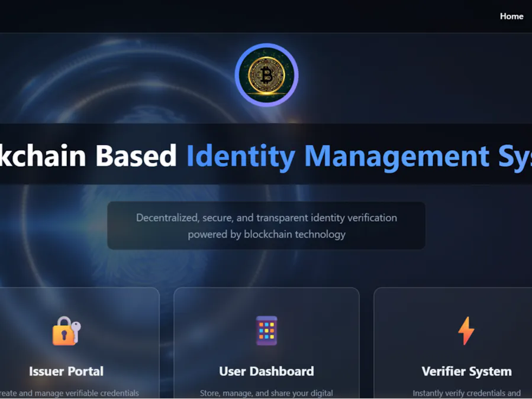
Task: Switch to the Issuer Portal section
Action: (x=66, y=371)
